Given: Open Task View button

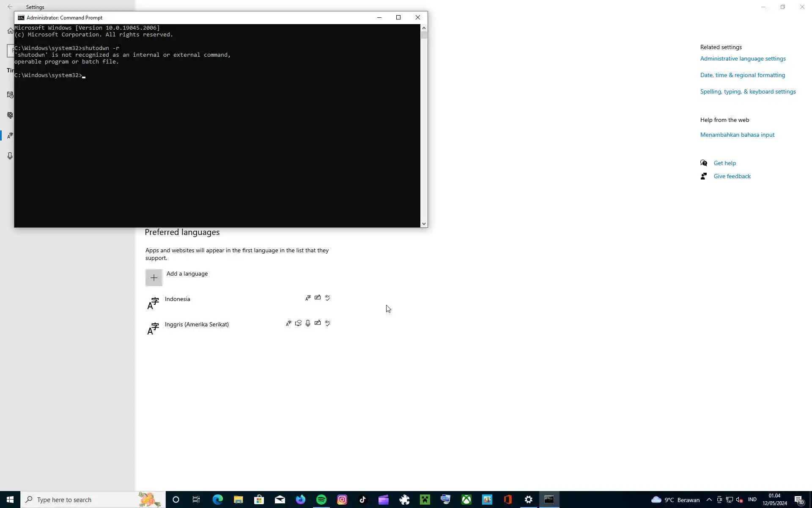Looking at the screenshot, I should 196,500.
